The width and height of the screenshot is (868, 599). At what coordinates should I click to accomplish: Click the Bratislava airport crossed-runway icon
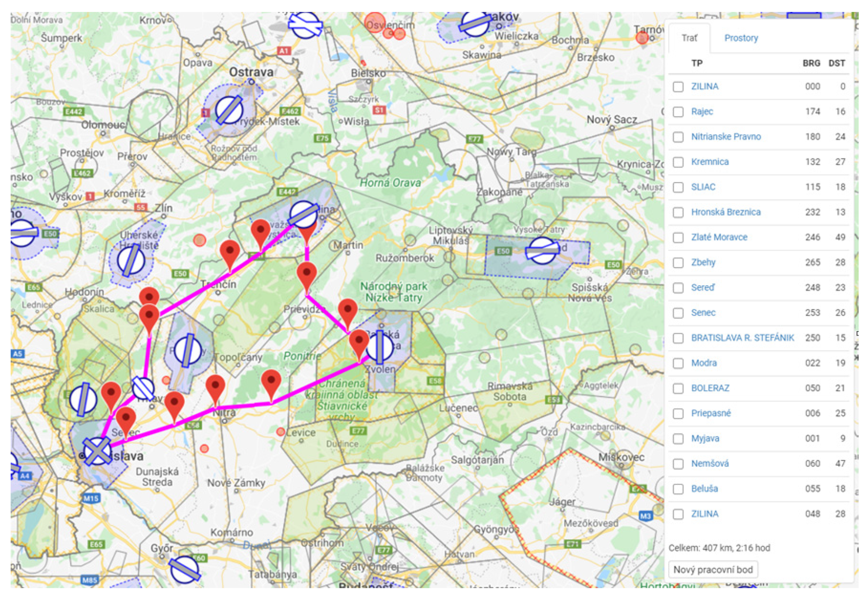coord(97,451)
